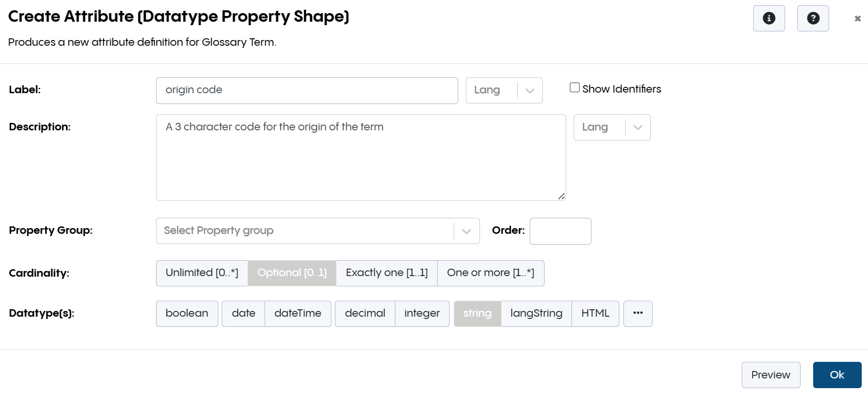Select the integer datatype

422,313
